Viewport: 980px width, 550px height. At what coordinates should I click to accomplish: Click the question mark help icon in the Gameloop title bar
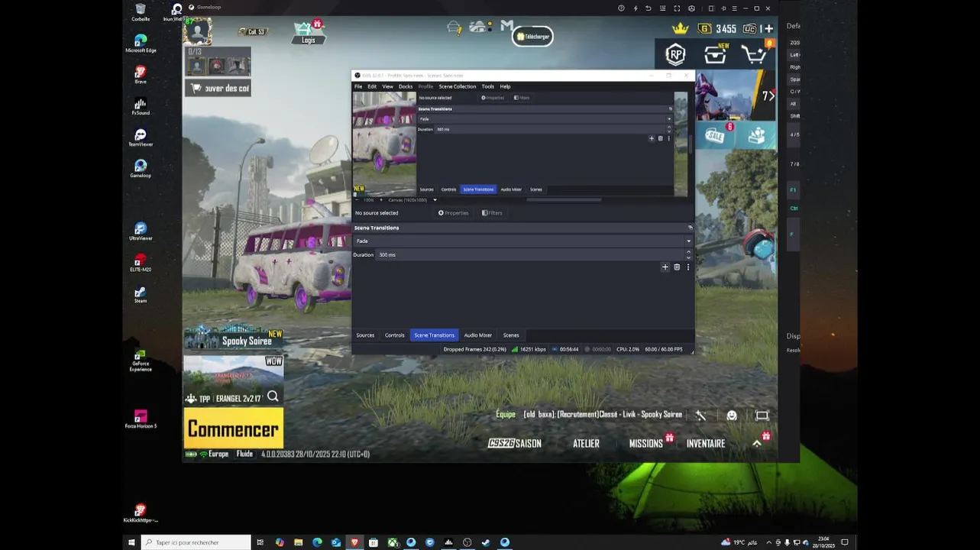[621, 8]
